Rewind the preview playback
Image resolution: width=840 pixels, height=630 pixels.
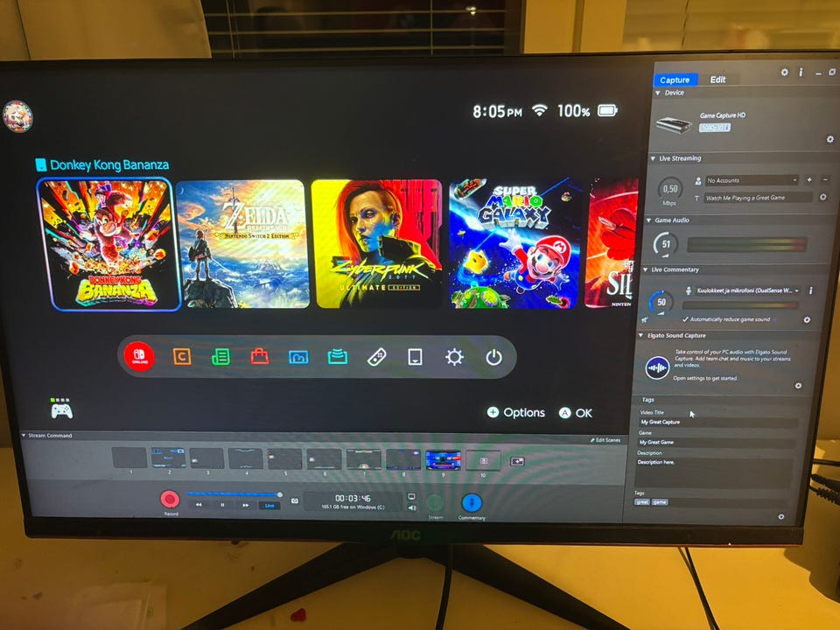pos(199,505)
